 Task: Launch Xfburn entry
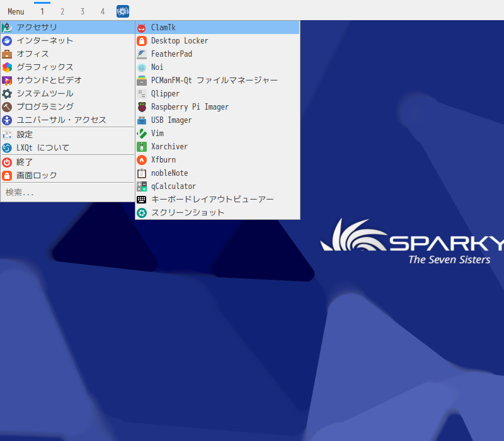click(x=217, y=160)
